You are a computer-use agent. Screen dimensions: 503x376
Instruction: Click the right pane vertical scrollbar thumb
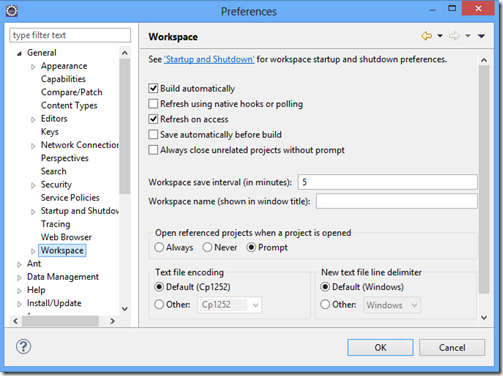point(484,179)
